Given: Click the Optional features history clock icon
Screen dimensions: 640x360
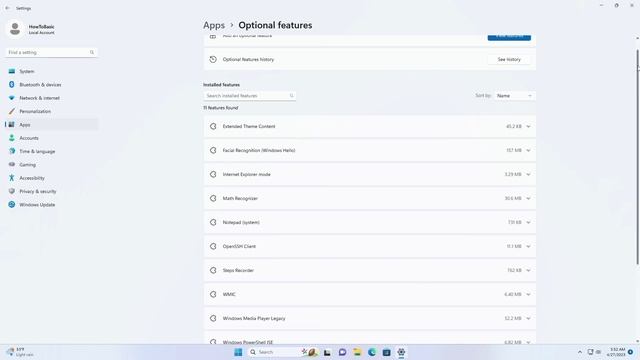Looking at the screenshot, I should coord(213,59).
